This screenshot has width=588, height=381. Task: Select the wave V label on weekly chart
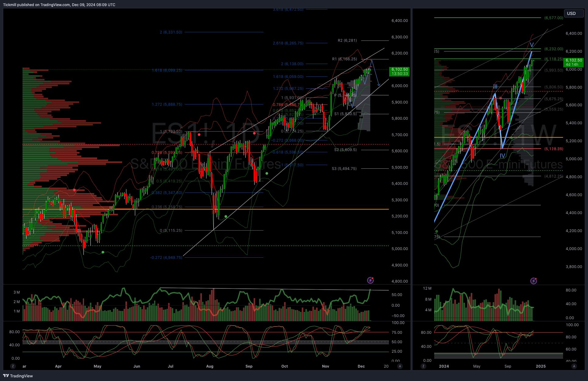click(532, 45)
